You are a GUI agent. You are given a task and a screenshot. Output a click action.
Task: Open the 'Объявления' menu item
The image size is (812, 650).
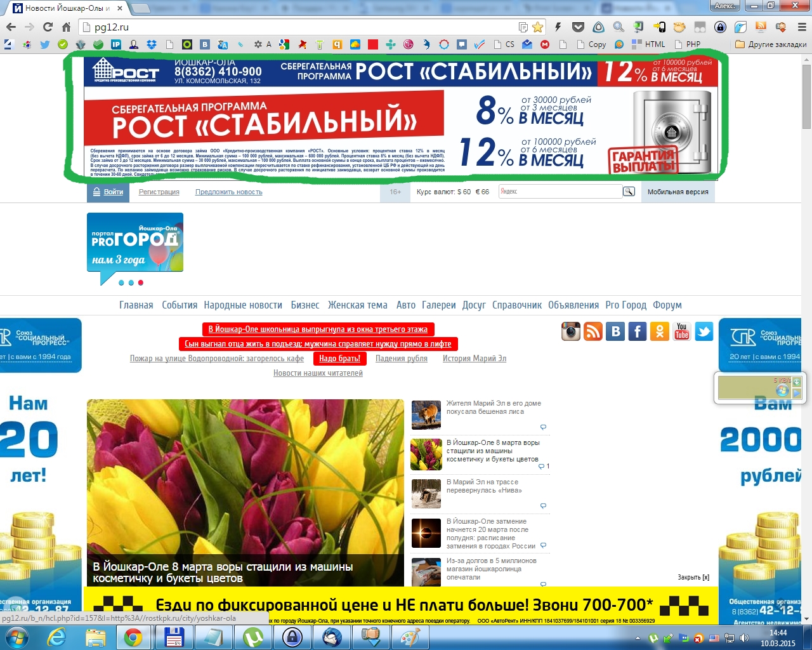point(573,305)
